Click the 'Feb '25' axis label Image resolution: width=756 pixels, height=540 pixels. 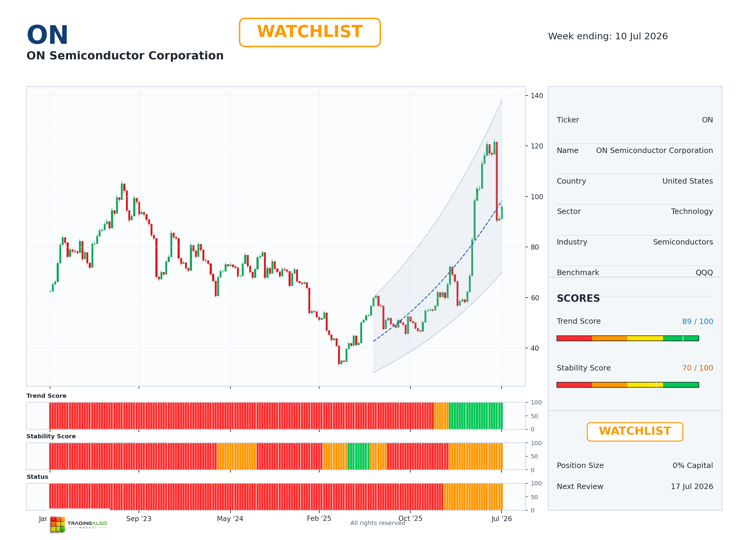(x=319, y=519)
